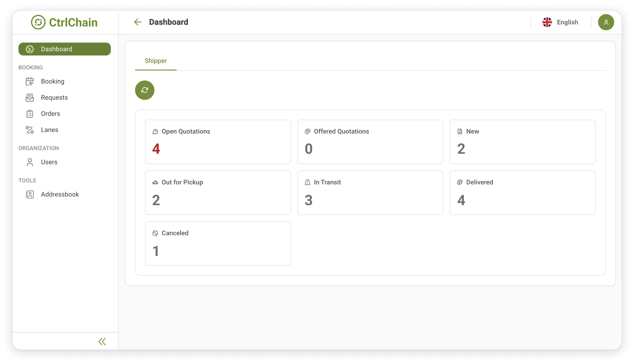Image resolution: width=634 pixels, height=364 pixels.
Task: Open the New orders card
Action: [x=522, y=142]
